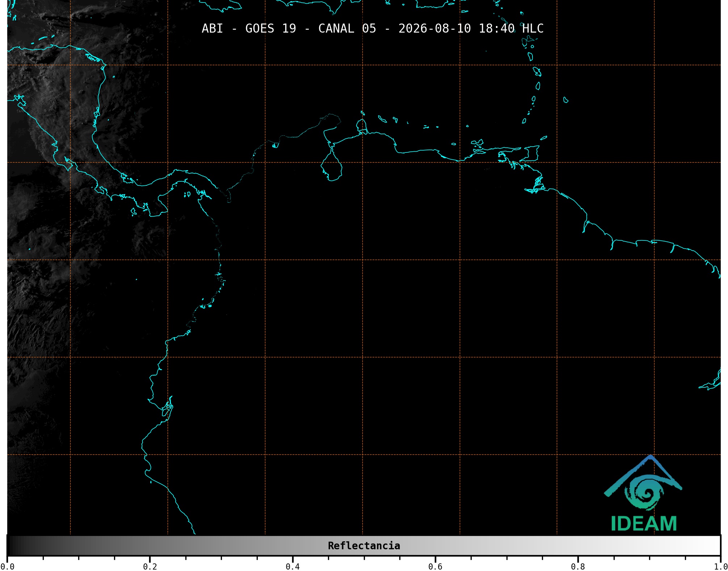Viewport: 728px width, 571px height.
Task: Click the "IDEAM" logo text
Action: tap(644, 524)
